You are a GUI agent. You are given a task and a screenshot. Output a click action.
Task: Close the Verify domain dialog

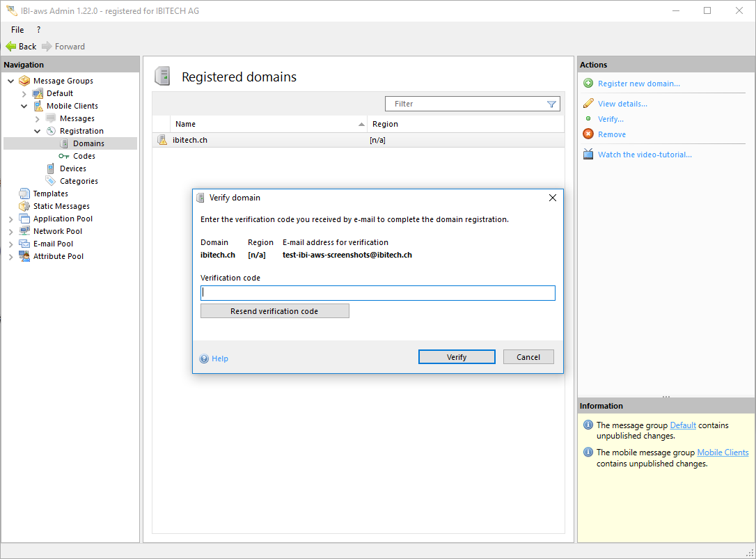pos(553,198)
